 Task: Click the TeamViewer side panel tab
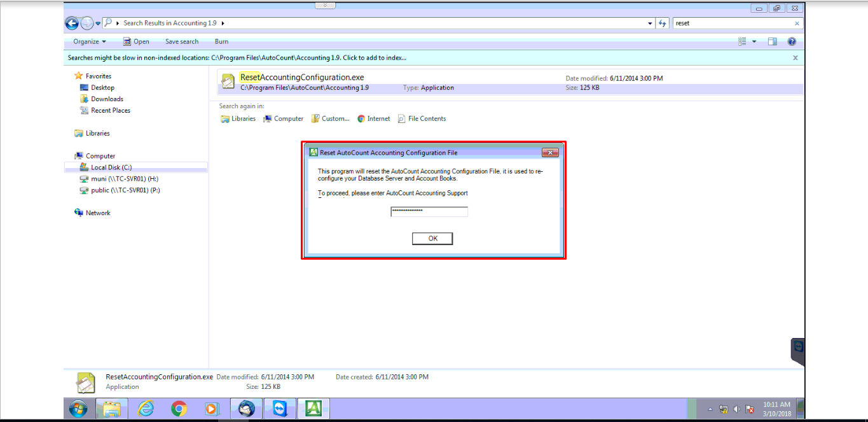[798, 352]
